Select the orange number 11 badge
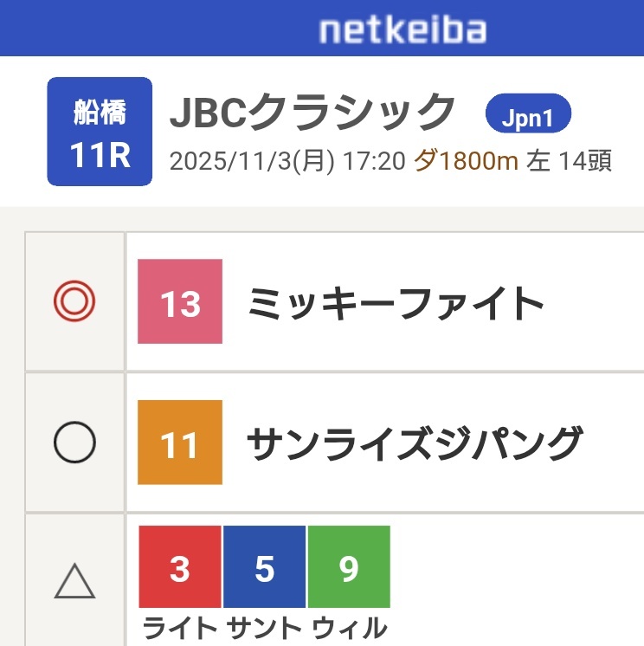The width and height of the screenshot is (644, 646). click(180, 443)
